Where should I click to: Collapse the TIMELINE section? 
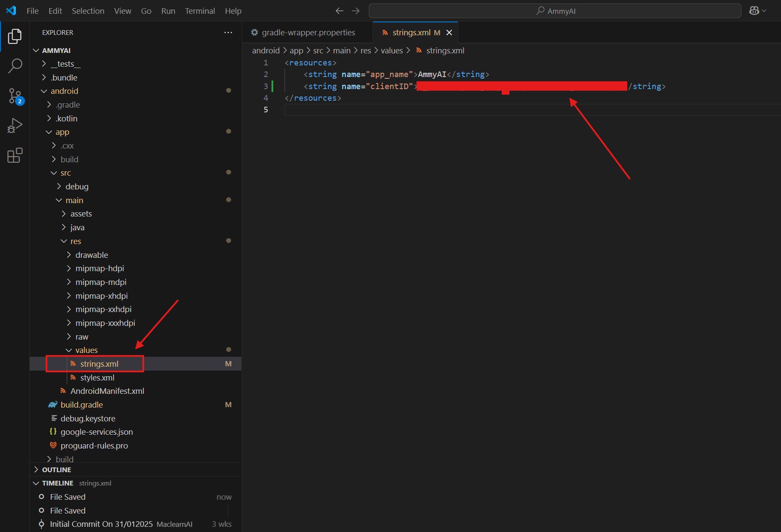[x=57, y=483]
